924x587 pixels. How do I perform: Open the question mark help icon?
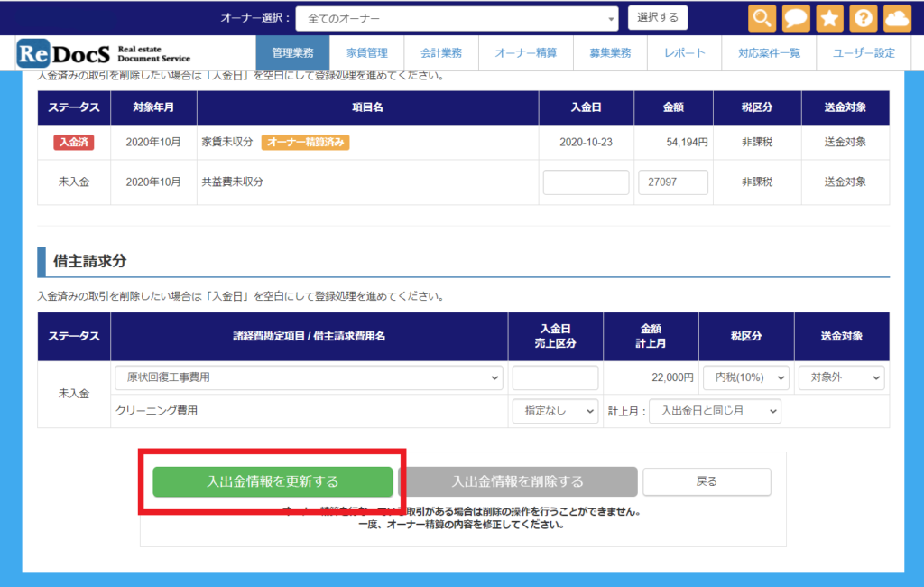point(864,18)
